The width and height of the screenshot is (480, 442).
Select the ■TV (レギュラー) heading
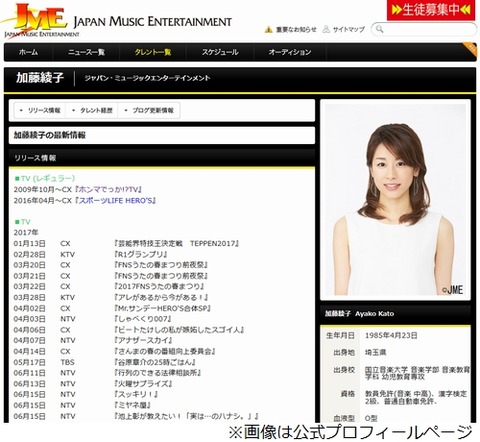tap(45, 178)
